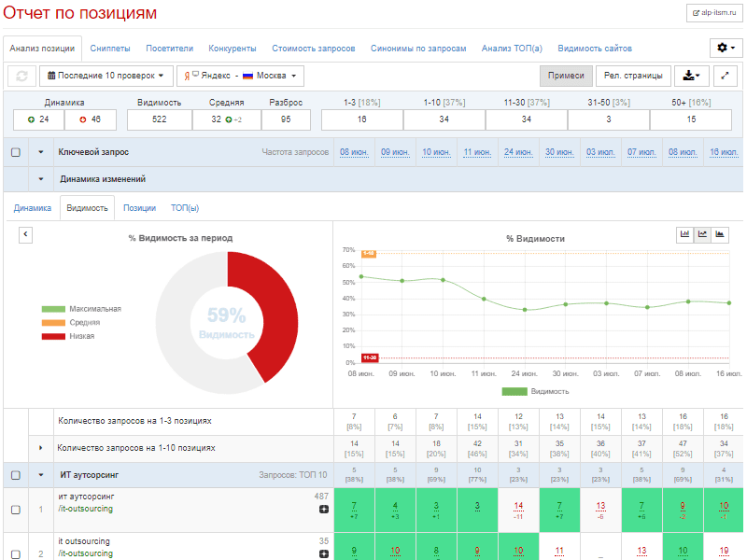
Task: Select the area chart view icon
Action: pyautogui.click(x=720, y=234)
